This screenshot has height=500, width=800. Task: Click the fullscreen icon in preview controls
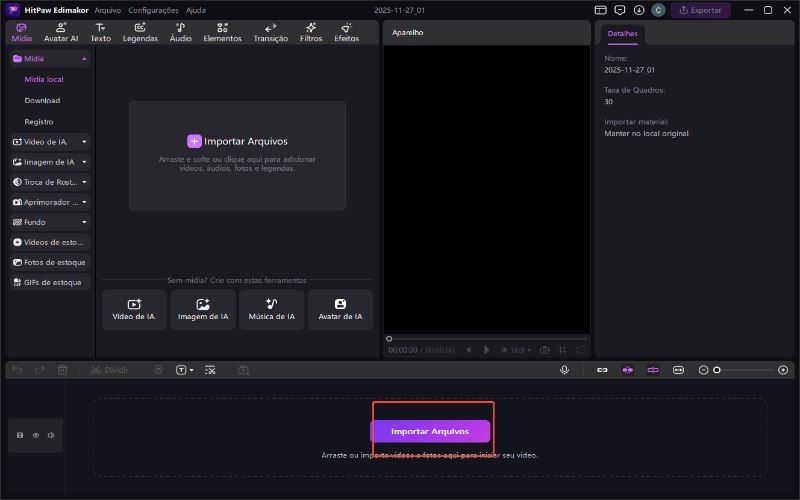tap(581, 350)
